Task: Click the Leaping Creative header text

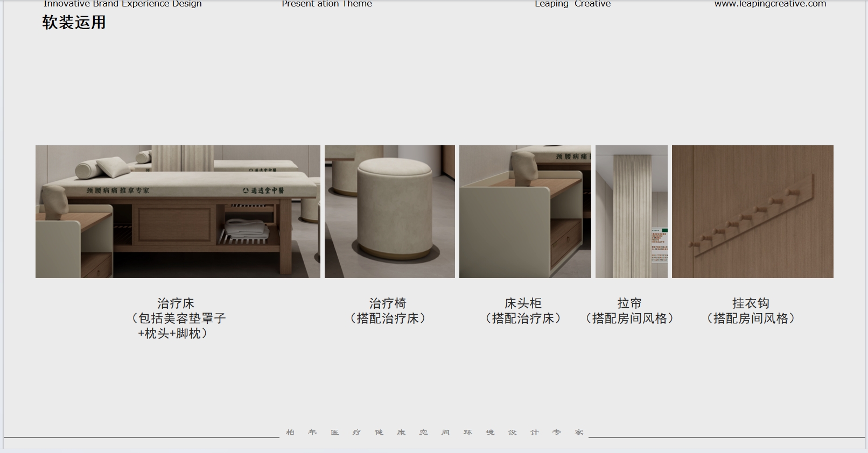Action: coord(572,4)
